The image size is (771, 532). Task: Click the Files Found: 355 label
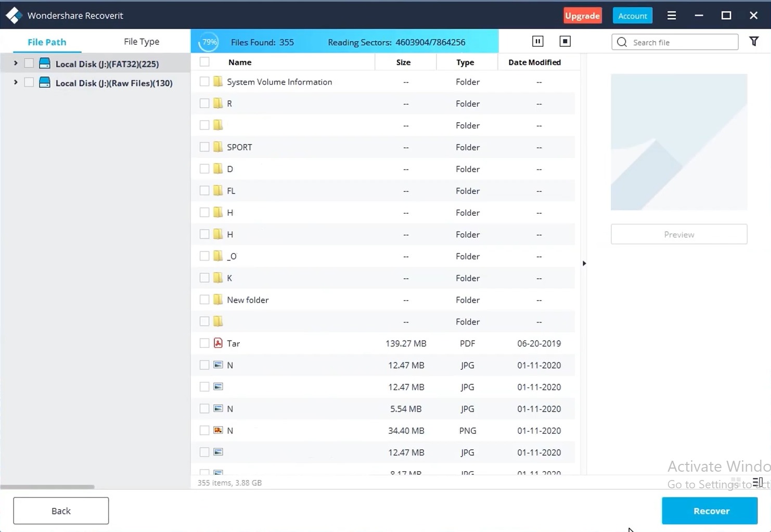pos(262,42)
